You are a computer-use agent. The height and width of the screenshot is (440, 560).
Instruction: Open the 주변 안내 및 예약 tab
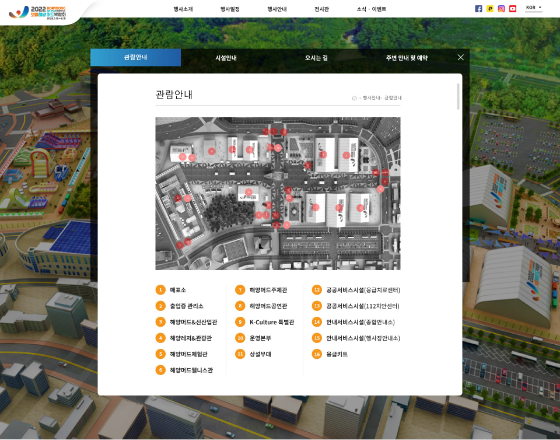(x=406, y=58)
